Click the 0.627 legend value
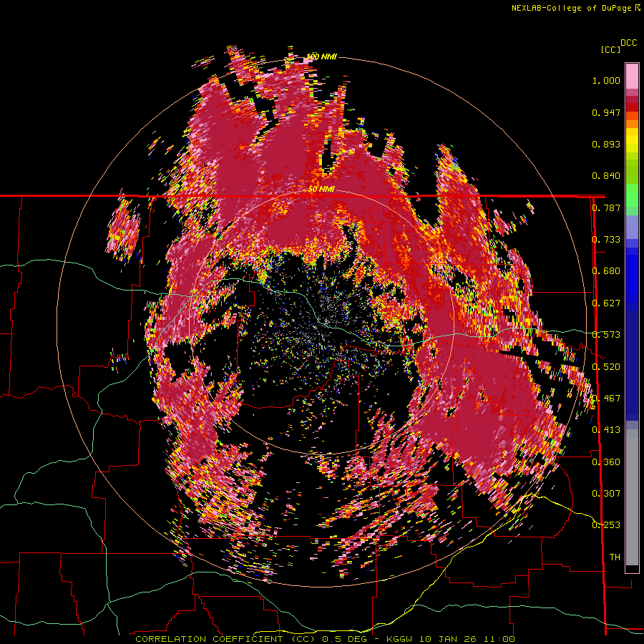The height and width of the screenshot is (644, 644). pyautogui.click(x=606, y=303)
